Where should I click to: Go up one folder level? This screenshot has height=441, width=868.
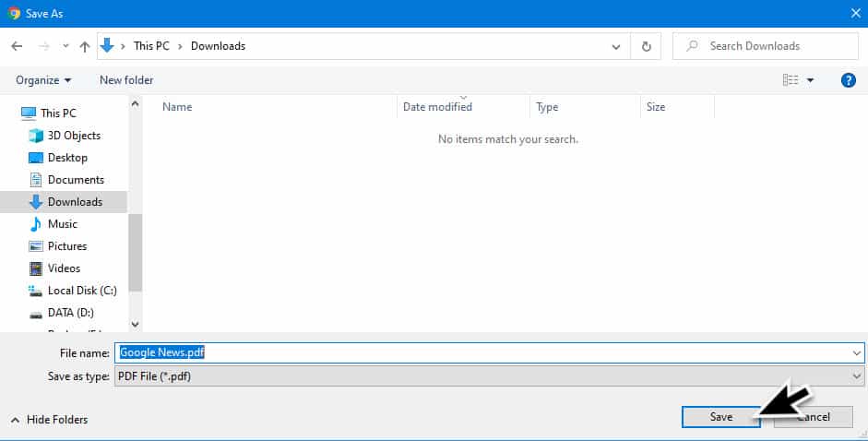pos(84,46)
